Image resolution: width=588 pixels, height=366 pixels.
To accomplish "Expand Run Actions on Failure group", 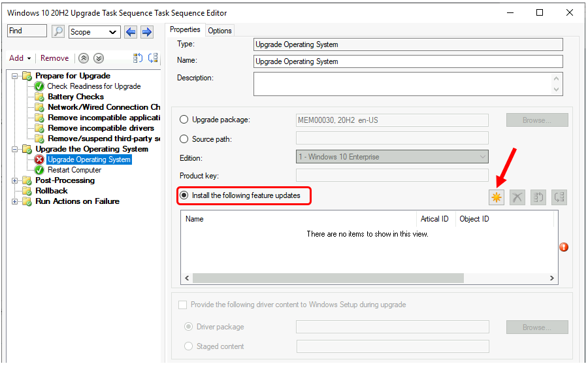I will [x=14, y=202].
